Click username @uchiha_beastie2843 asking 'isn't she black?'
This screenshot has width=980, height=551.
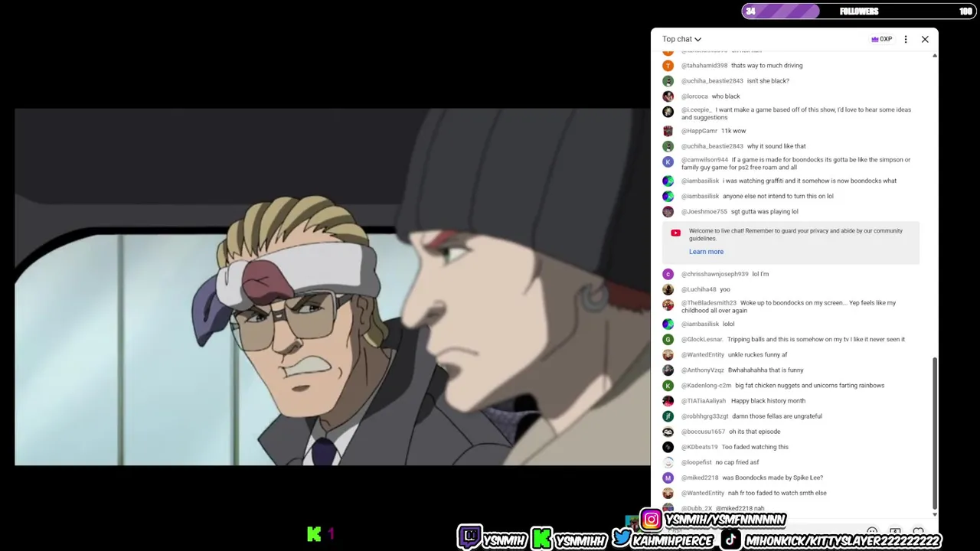[712, 81]
